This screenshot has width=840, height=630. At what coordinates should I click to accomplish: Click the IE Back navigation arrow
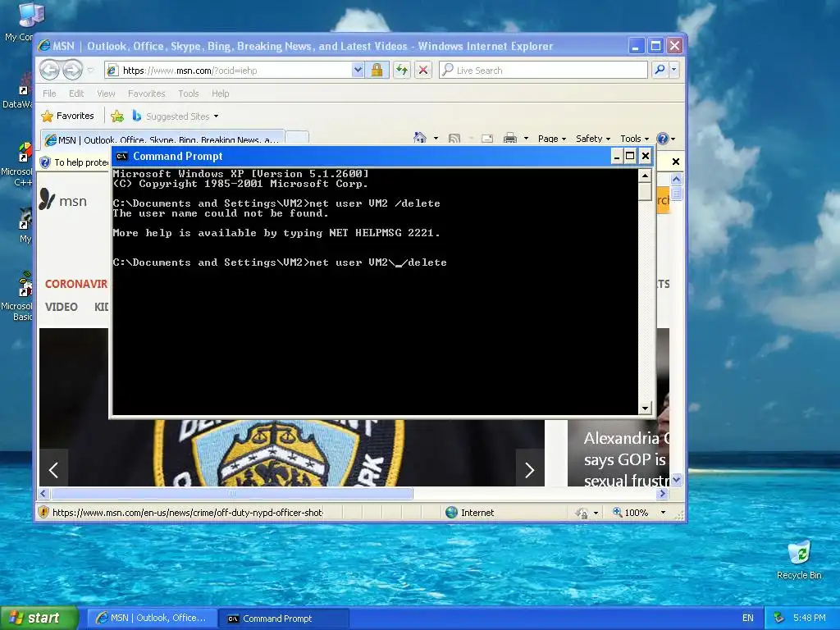(x=49, y=71)
